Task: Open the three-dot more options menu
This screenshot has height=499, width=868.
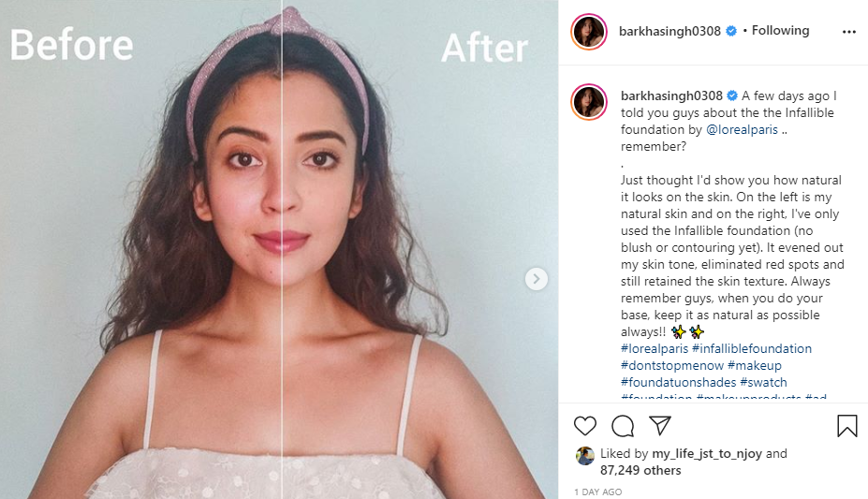Action: click(848, 31)
